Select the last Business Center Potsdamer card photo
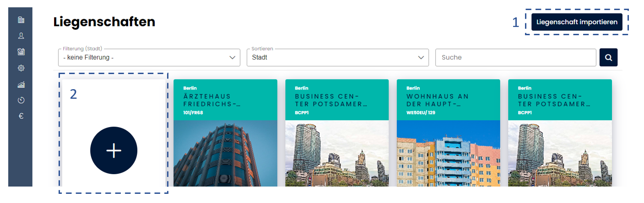This screenshot has width=644, height=203. 560,153
